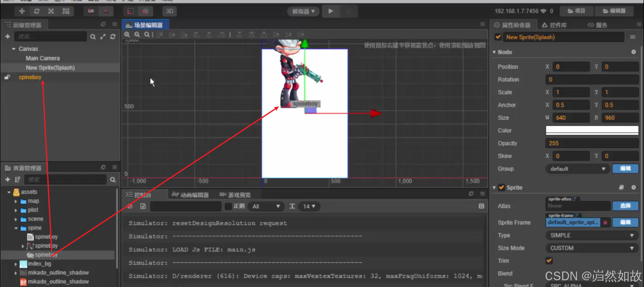
Task: Add a new node in hierarchy panel
Action: pos(8,36)
